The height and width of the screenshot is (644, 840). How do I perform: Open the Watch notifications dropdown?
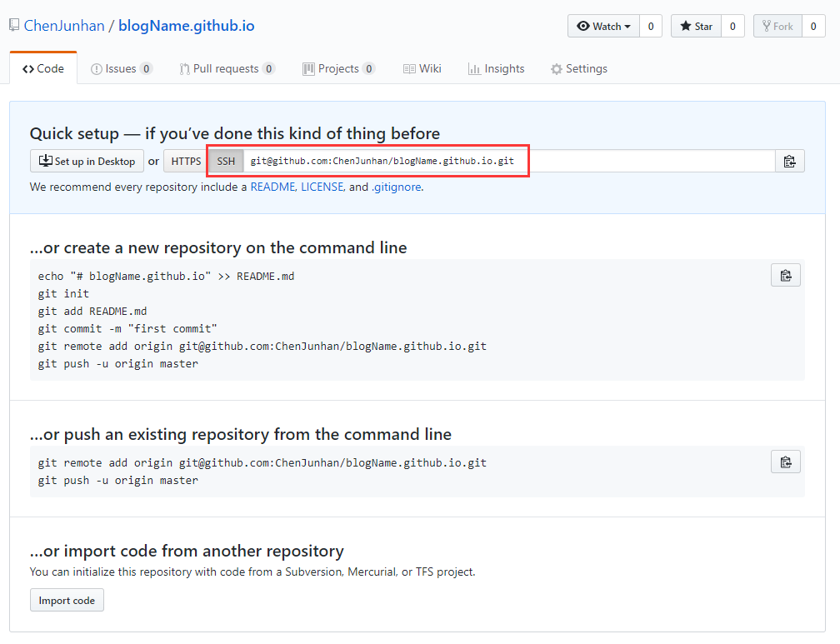tap(603, 27)
